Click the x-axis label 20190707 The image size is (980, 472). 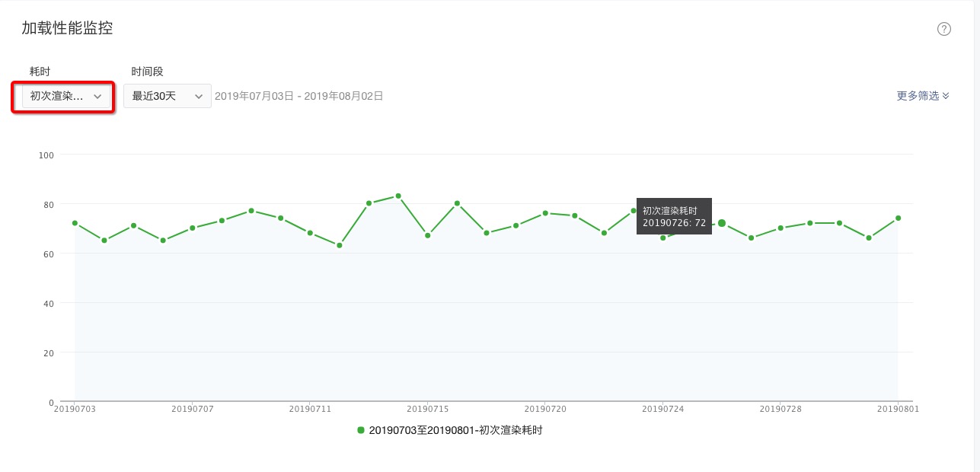(x=193, y=409)
